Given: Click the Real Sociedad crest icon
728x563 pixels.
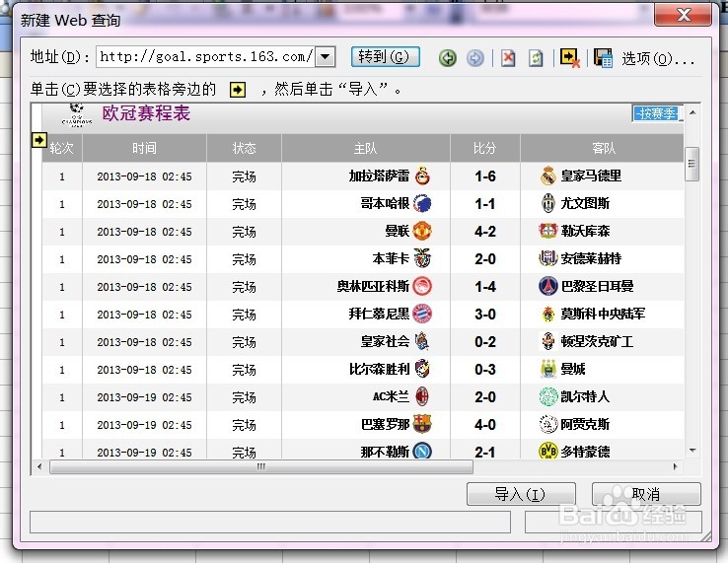Looking at the screenshot, I should pos(421,341).
